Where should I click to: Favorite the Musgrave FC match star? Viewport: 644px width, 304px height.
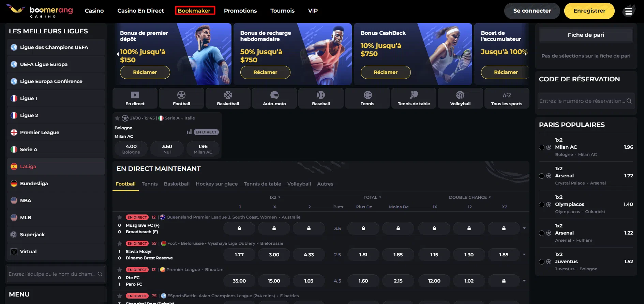[120, 217]
